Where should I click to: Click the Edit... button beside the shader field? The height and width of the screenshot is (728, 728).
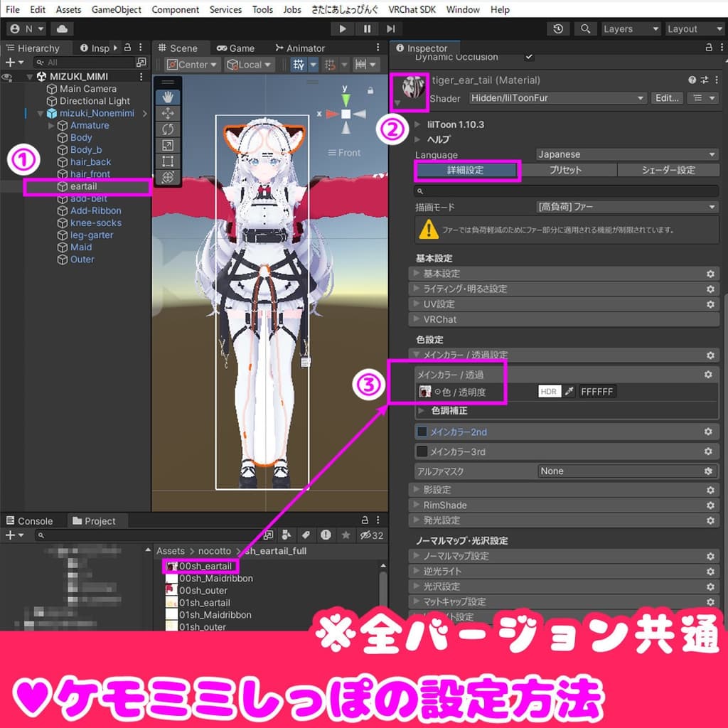click(666, 98)
